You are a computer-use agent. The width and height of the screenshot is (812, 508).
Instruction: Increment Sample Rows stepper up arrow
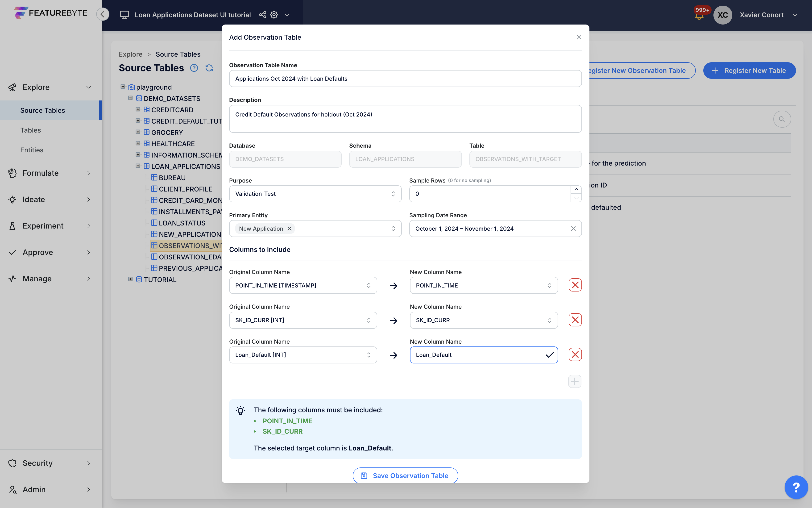point(576,189)
